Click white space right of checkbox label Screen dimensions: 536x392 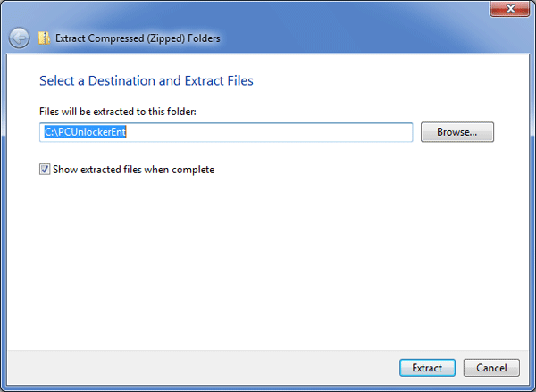357,169
